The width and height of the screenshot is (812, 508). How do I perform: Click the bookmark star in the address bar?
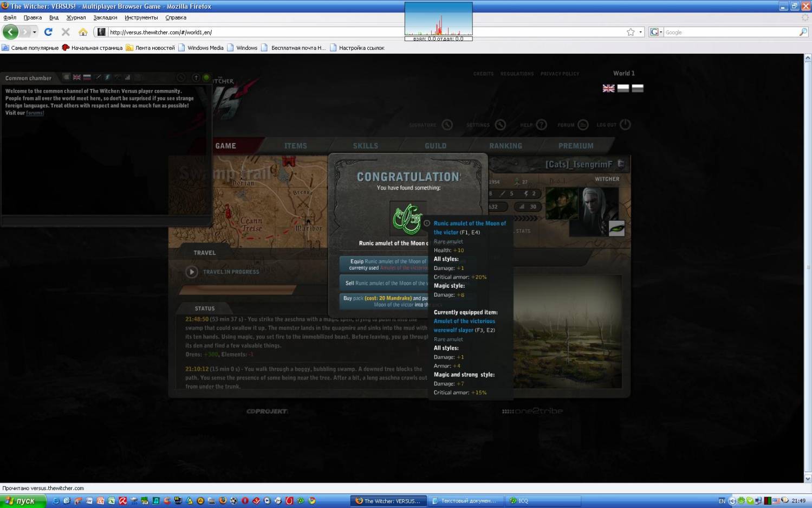pyautogui.click(x=631, y=32)
